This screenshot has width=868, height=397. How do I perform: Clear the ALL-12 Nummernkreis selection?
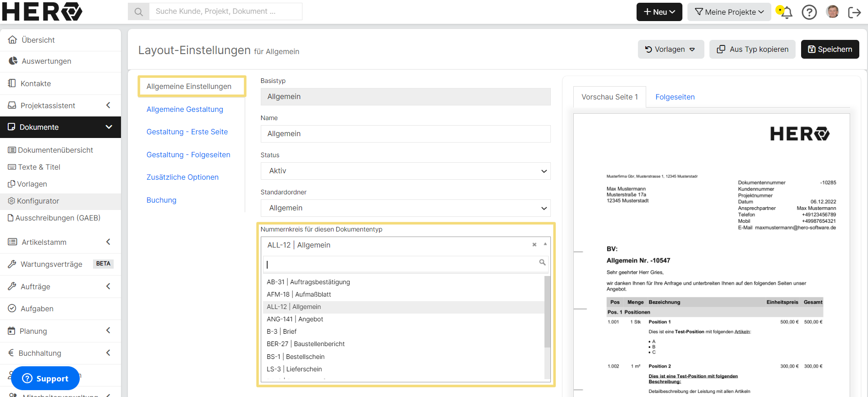tap(534, 245)
